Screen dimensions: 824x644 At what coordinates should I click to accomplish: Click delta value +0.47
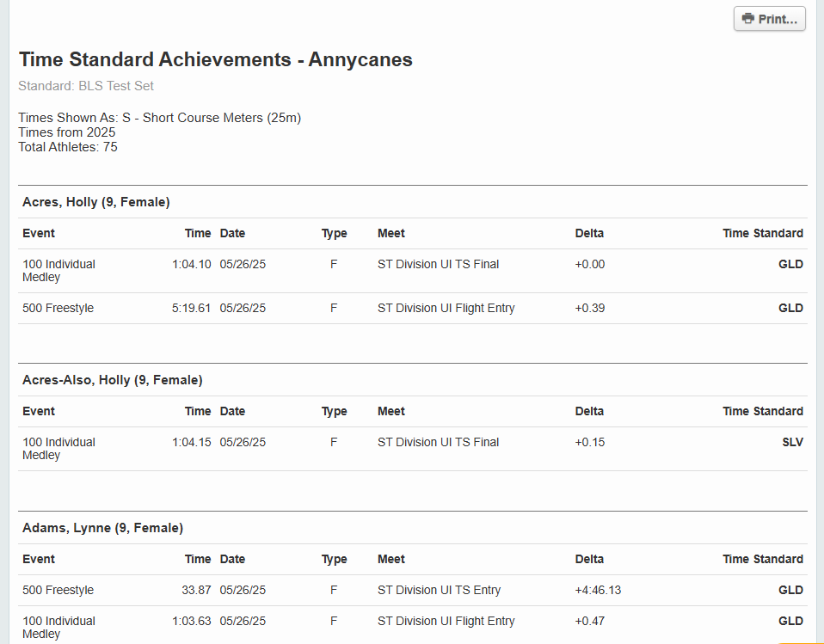pyautogui.click(x=590, y=621)
